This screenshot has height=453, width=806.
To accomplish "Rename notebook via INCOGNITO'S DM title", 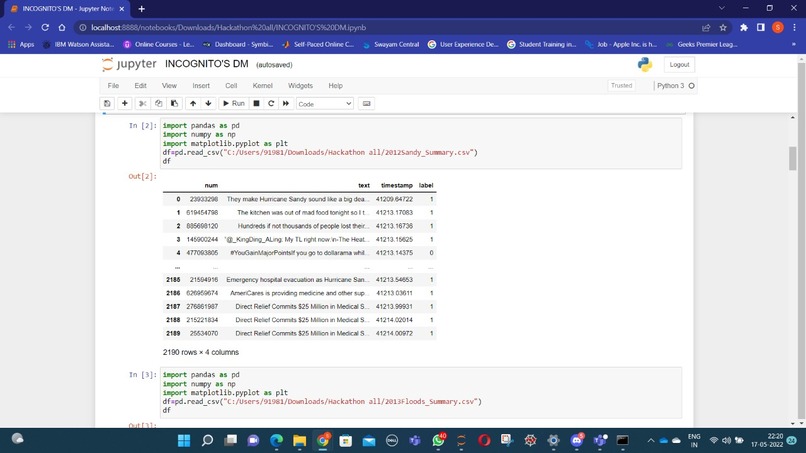I will coord(207,64).
